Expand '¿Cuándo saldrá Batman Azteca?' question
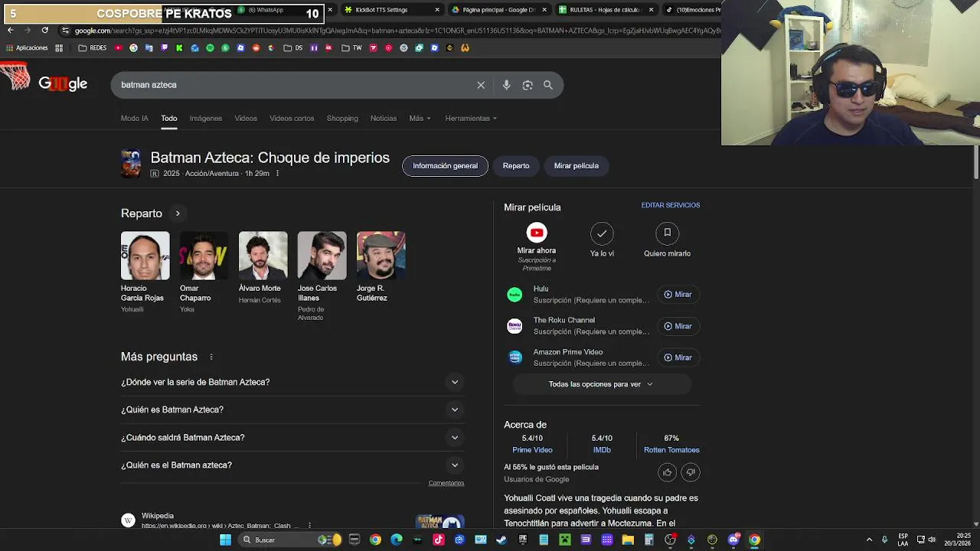Screen dimensions: 980x551 292,438
